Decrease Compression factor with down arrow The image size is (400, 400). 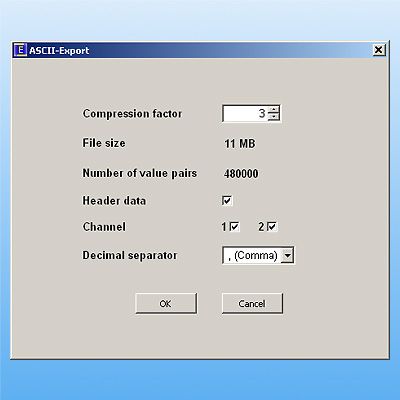click(x=274, y=117)
